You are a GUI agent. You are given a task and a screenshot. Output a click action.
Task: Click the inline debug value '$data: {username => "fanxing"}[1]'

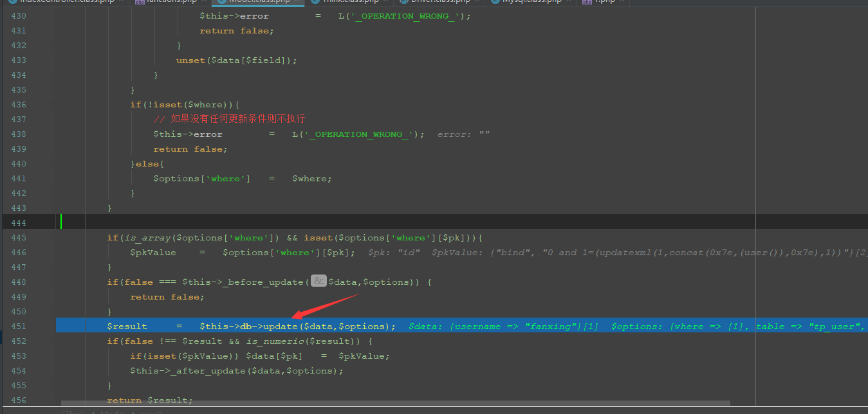click(503, 327)
